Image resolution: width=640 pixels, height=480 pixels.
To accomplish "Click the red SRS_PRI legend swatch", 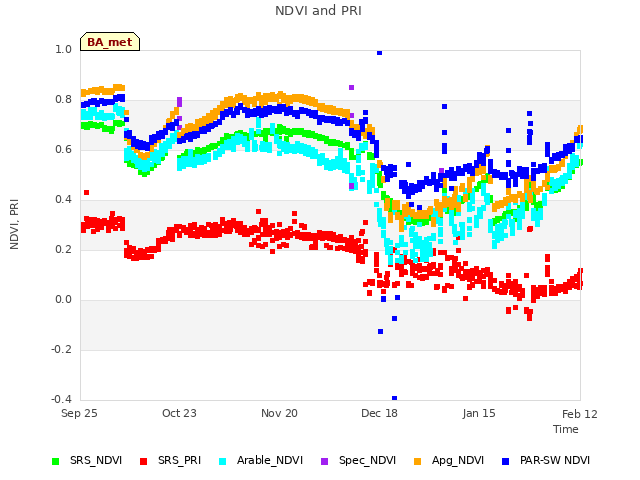I will click(143, 461).
